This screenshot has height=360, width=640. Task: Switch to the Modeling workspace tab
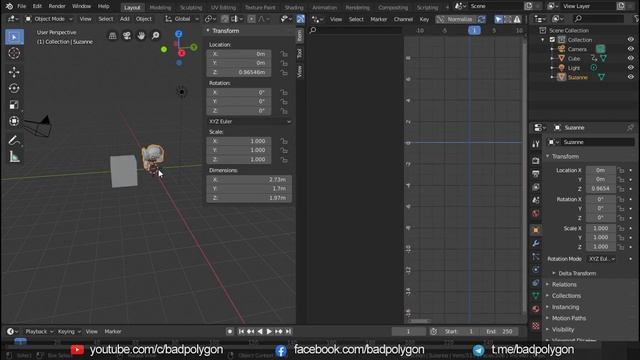pyautogui.click(x=160, y=7)
